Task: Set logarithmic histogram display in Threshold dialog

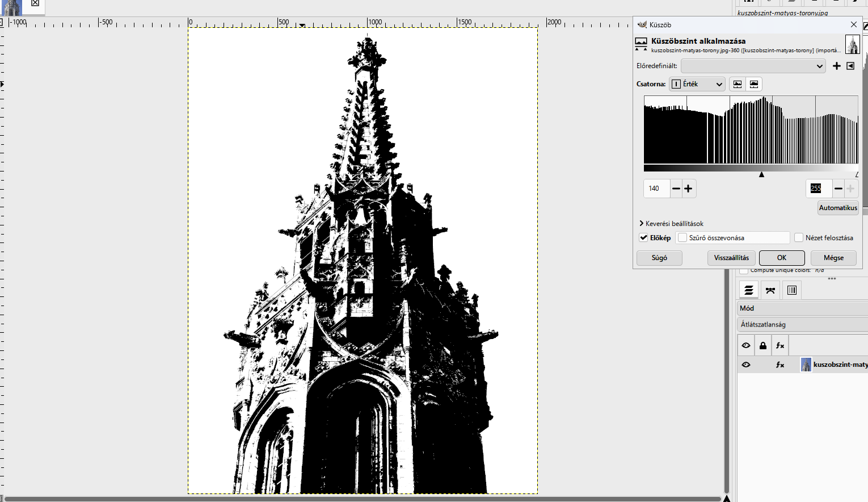Action: (x=754, y=84)
